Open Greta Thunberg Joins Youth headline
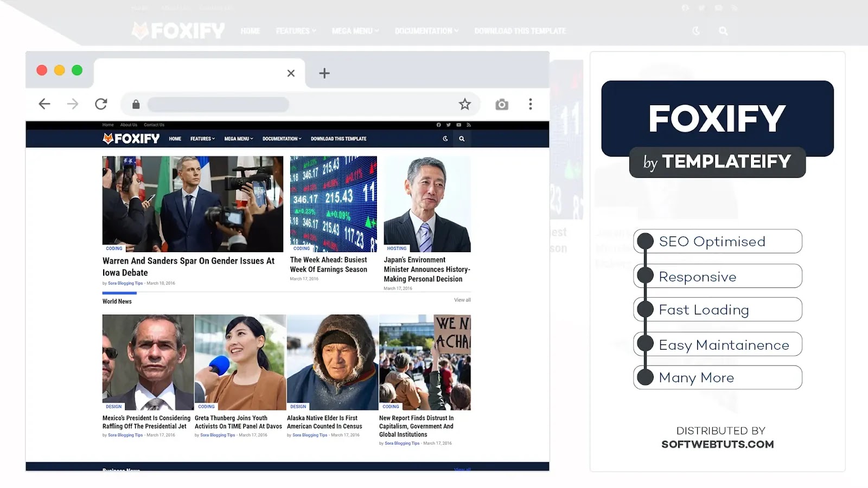This screenshot has width=868, height=488. point(238,422)
